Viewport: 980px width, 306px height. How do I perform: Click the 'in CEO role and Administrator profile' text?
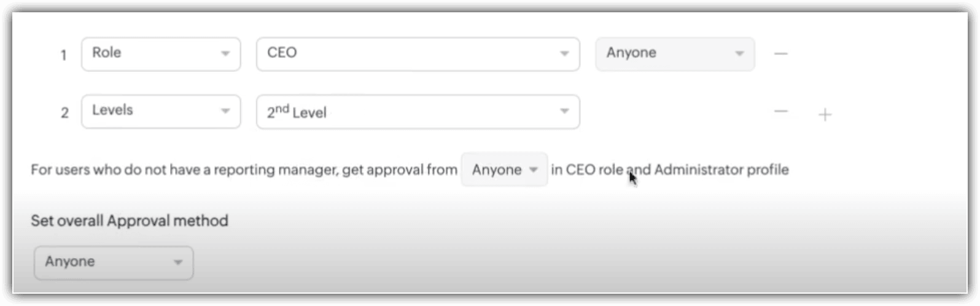pos(670,170)
